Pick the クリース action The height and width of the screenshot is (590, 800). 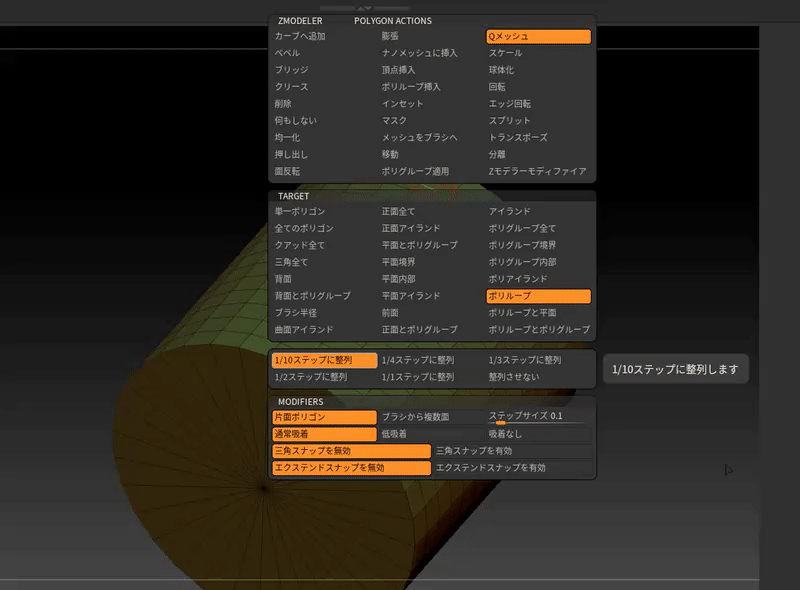[291, 87]
